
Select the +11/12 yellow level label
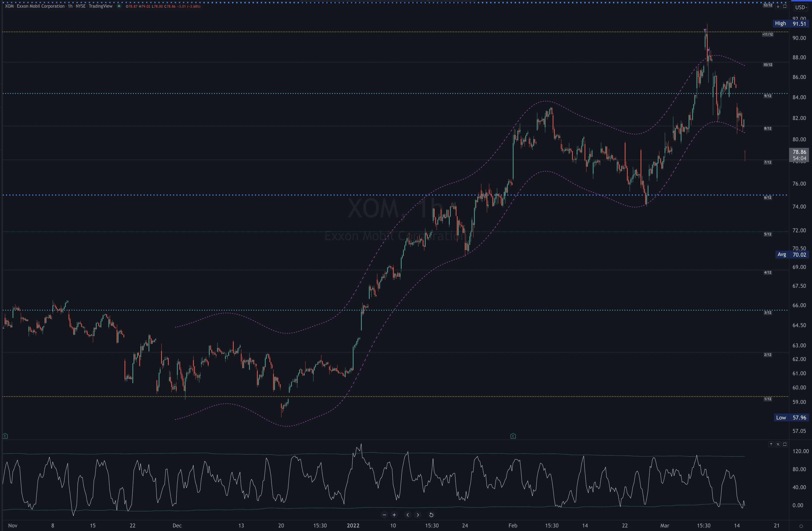pos(768,34)
